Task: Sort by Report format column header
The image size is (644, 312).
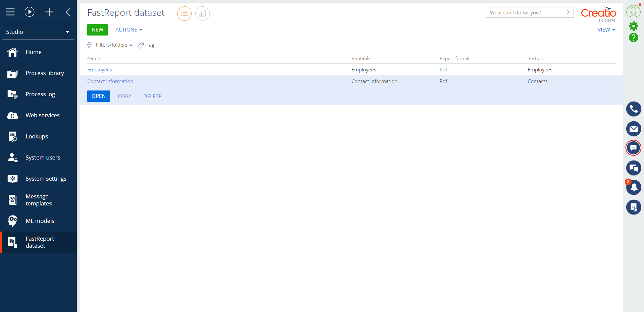Action: pos(455,58)
